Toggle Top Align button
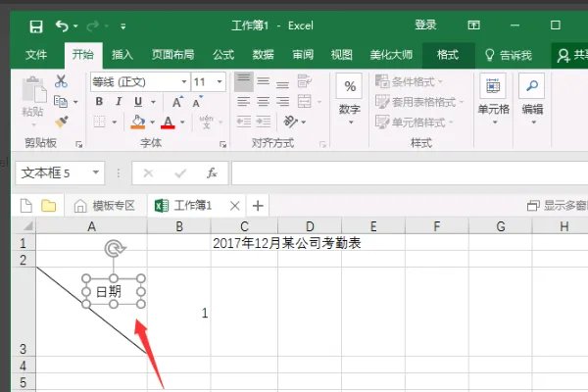The image size is (588, 392). (244, 81)
